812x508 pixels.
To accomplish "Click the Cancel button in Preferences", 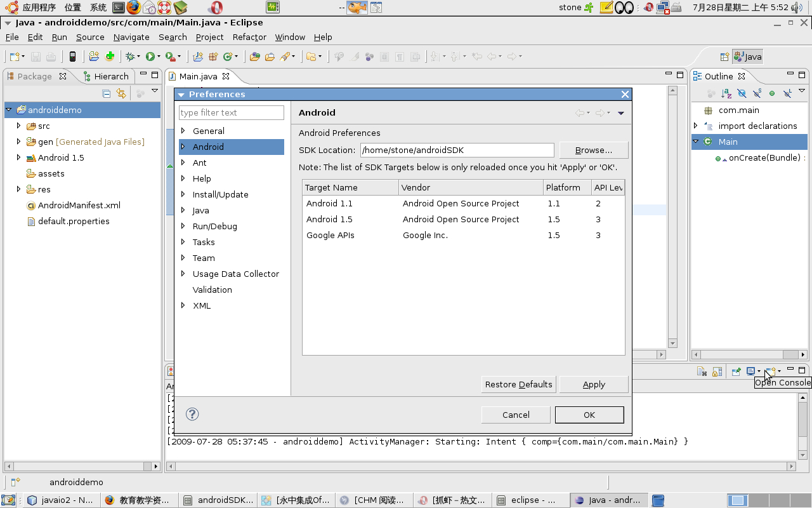I will (x=516, y=415).
